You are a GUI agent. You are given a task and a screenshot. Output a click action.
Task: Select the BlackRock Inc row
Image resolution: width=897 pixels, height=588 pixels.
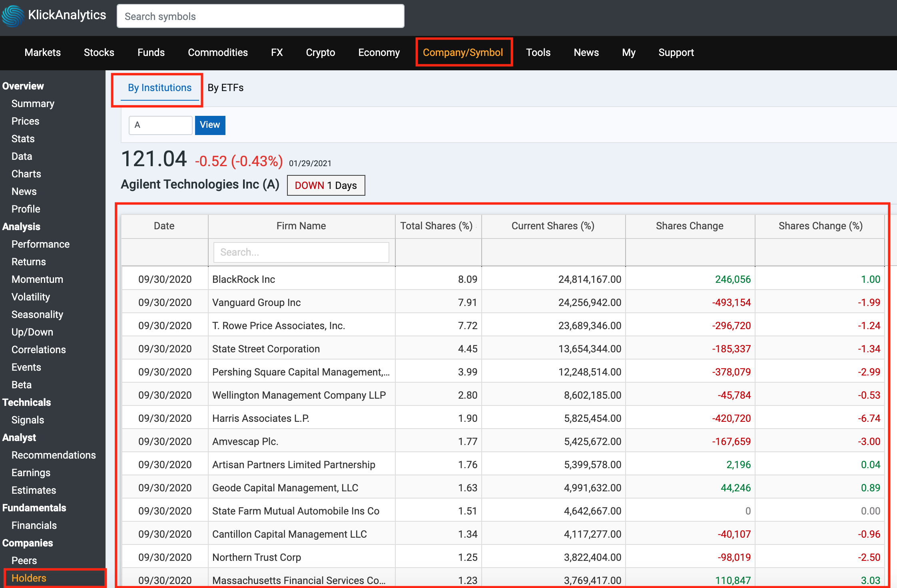(503, 279)
